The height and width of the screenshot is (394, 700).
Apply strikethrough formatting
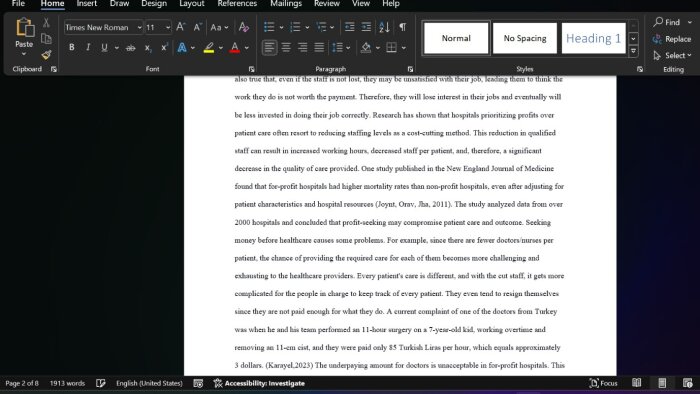(130, 48)
